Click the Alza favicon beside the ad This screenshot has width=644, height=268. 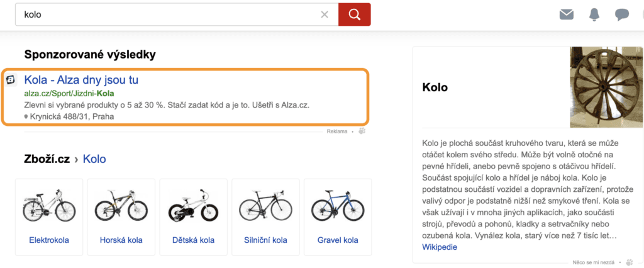pos(11,80)
